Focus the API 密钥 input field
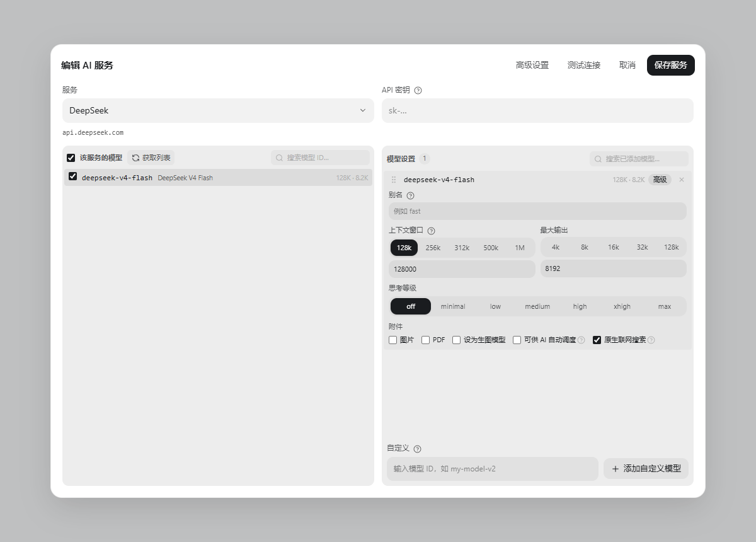Viewport: 756px width, 542px height. [x=537, y=110]
